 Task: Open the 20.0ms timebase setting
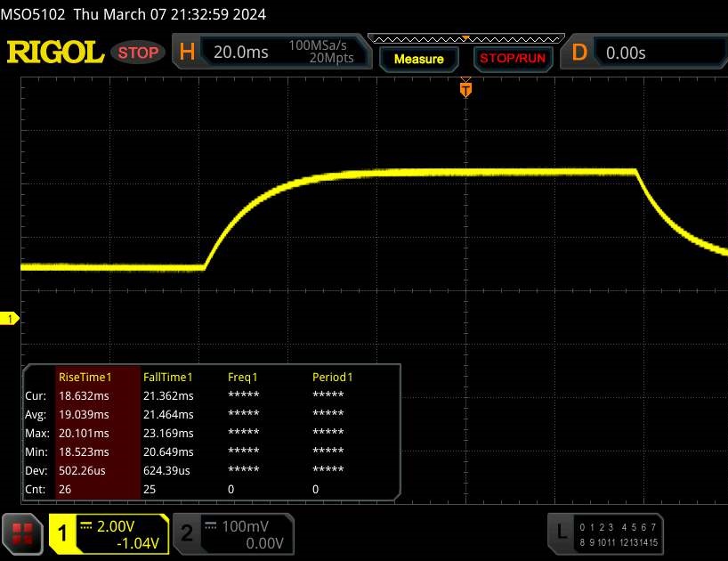pyautogui.click(x=241, y=53)
